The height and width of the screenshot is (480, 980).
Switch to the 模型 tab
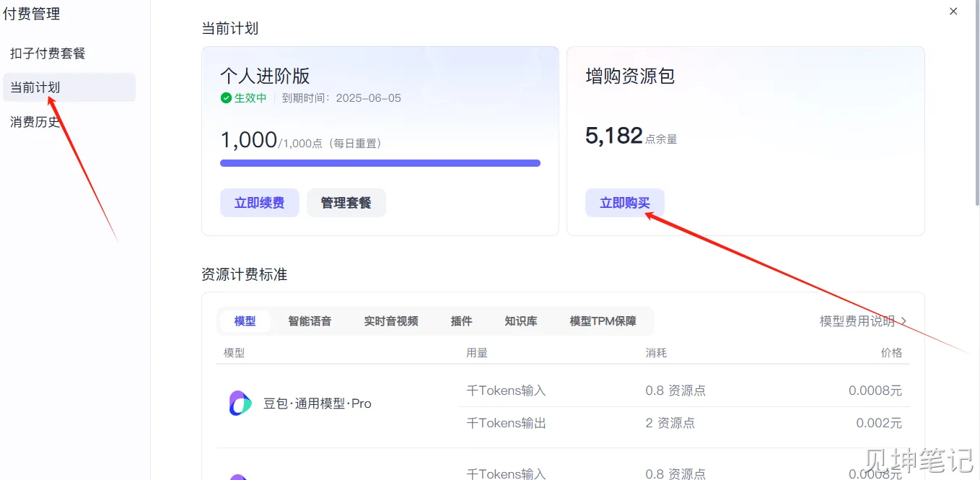(x=245, y=321)
